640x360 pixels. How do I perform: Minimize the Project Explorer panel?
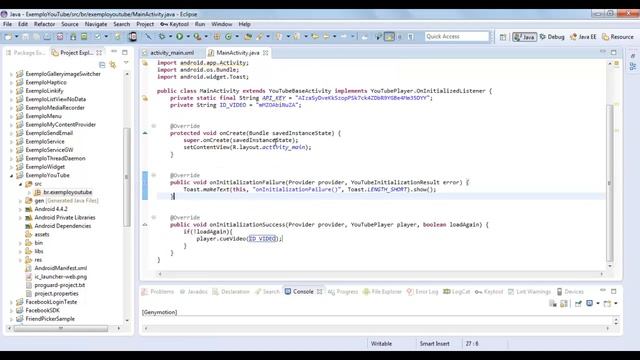point(114,52)
